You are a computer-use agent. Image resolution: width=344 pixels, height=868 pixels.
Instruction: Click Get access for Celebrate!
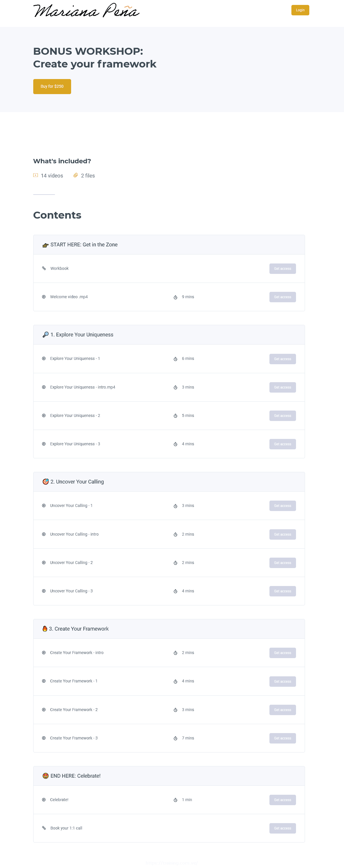[x=282, y=800]
